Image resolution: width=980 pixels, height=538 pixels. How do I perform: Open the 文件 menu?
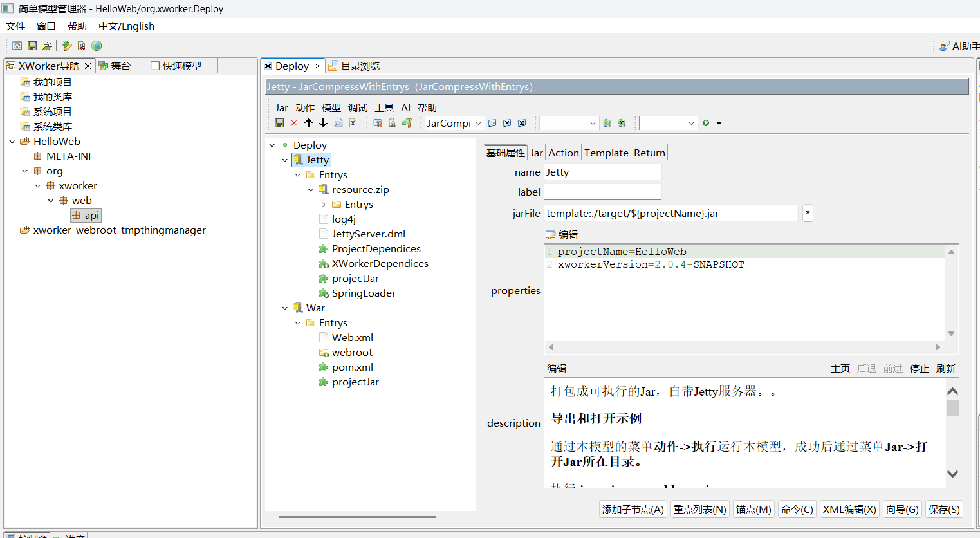[15, 26]
